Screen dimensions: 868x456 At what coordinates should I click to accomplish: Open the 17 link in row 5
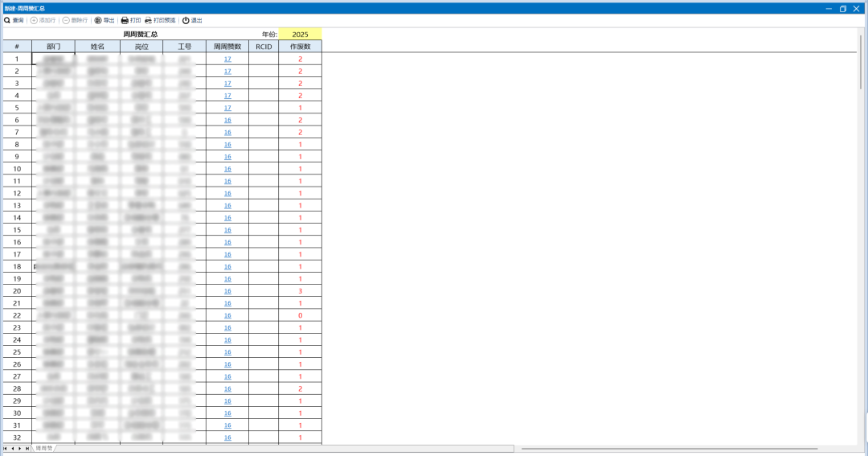tap(227, 108)
